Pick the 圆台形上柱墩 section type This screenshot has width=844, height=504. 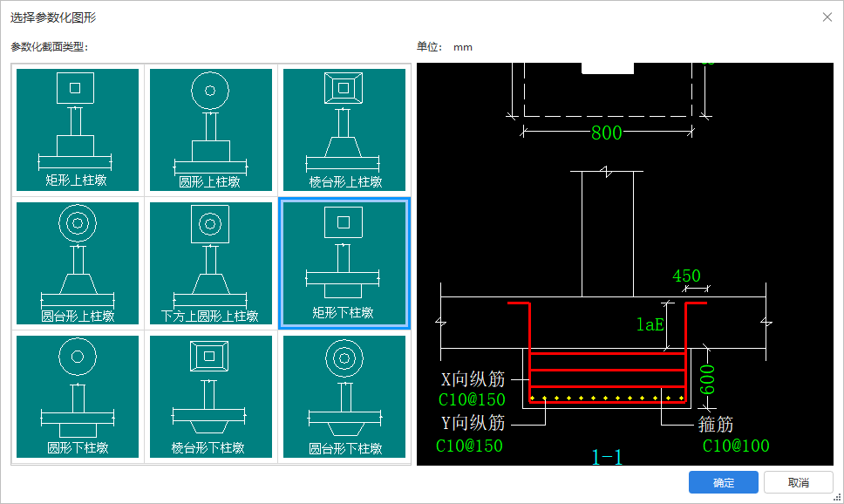[x=78, y=263]
